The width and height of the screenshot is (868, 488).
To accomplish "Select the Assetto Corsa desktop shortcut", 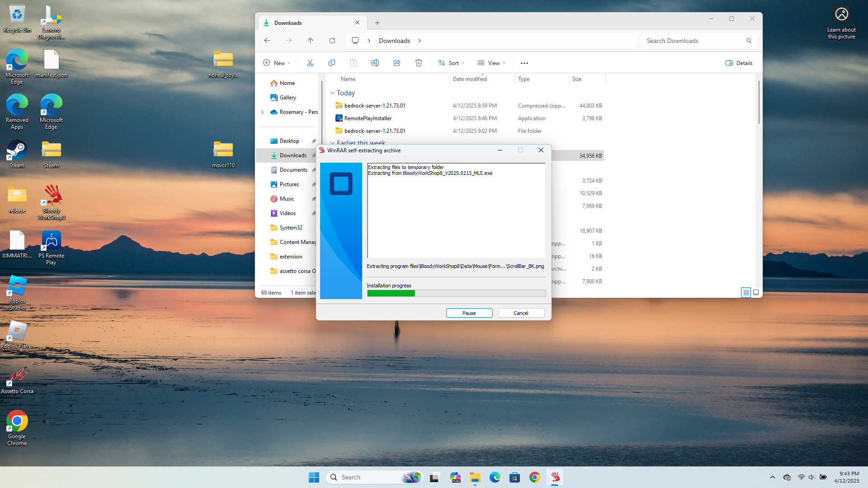I will pos(17,380).
